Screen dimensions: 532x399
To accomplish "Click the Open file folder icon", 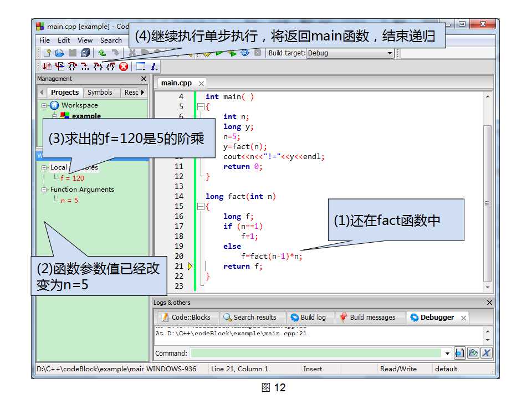I will (x=60, y=53).
